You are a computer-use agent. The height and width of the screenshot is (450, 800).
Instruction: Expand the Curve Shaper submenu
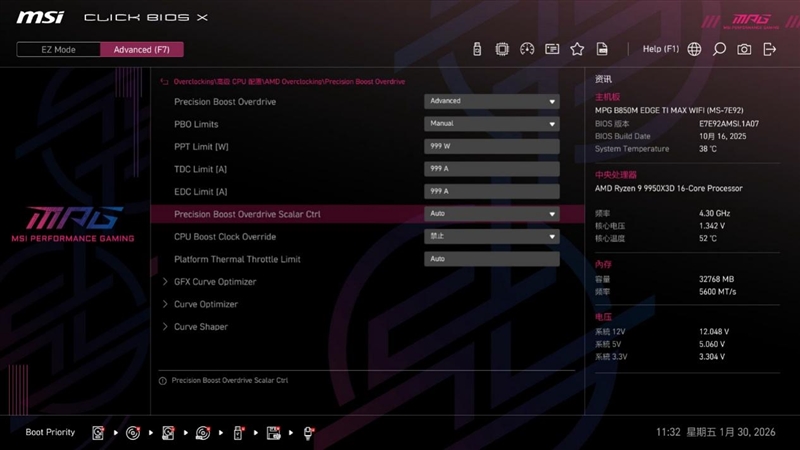(x=200, y=327)
